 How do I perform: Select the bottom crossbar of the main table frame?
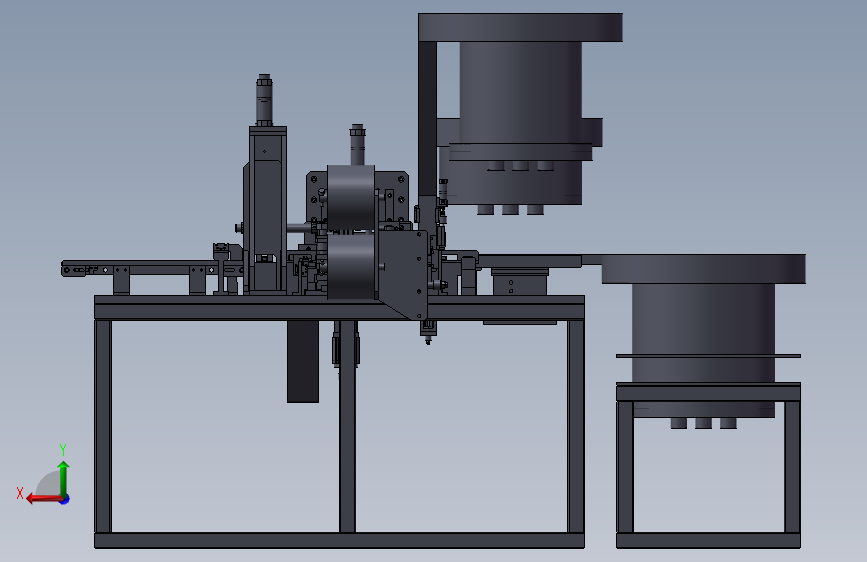tap(339, 540)
